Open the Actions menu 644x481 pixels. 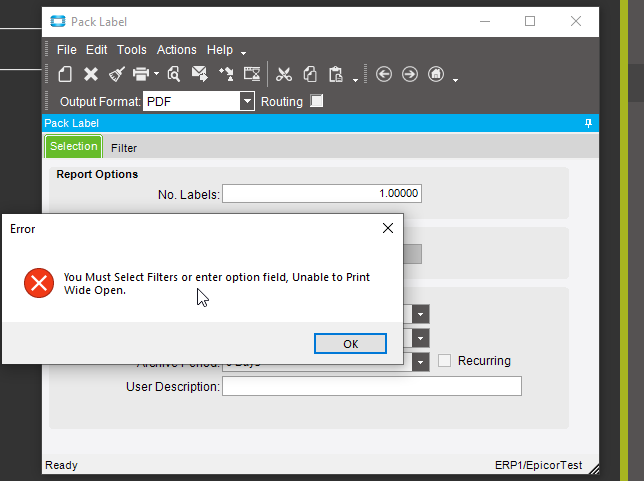(x=177, y=50)
